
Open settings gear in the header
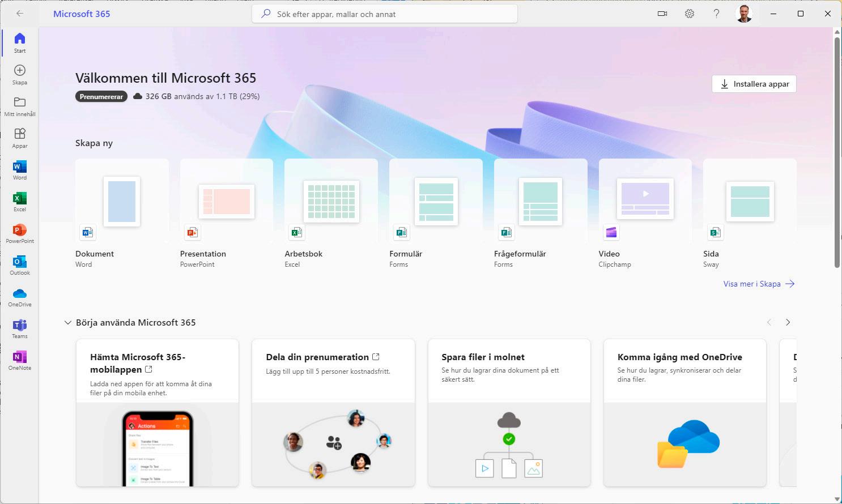point(689,14)
